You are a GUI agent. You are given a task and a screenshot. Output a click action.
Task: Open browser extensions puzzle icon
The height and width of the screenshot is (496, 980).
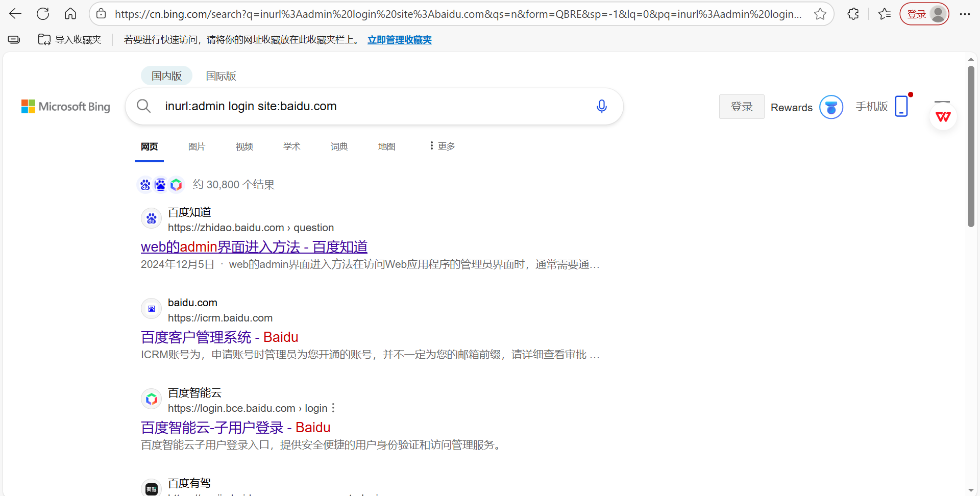coord(853,14)
